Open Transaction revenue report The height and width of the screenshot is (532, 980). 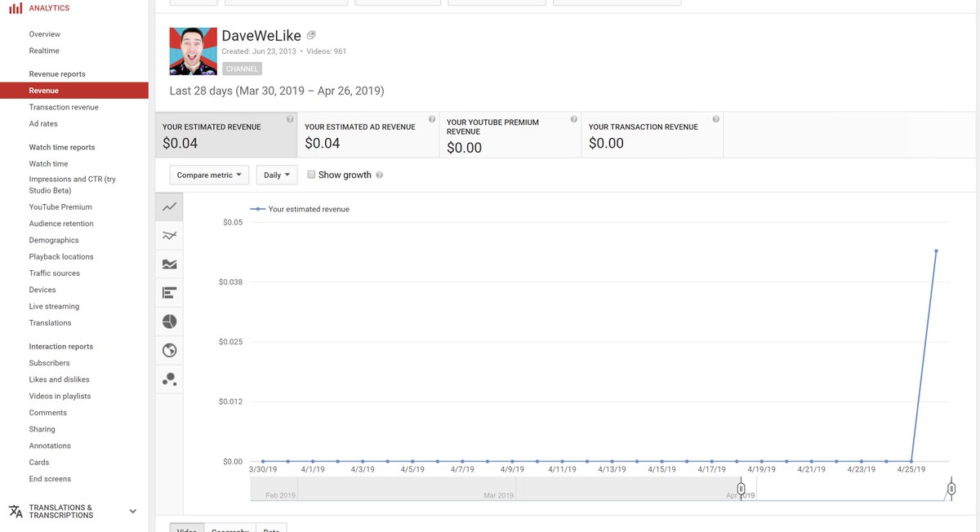(64, 107)
